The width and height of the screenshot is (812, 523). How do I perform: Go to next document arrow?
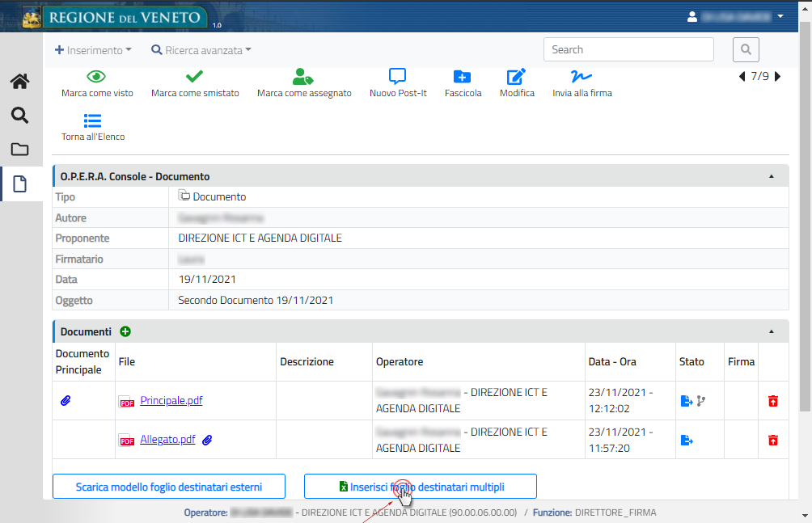click(x=777, y=77)
